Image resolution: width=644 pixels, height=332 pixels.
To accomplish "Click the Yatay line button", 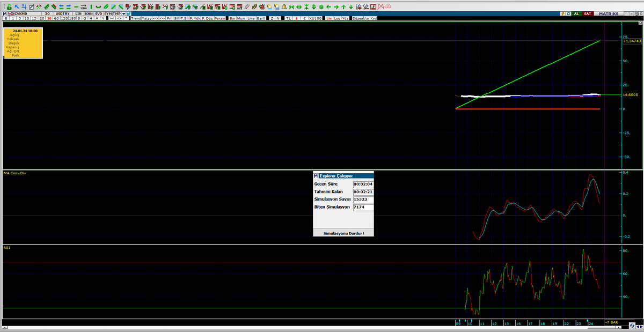I will pyautogui.click(x=147, y=18).
